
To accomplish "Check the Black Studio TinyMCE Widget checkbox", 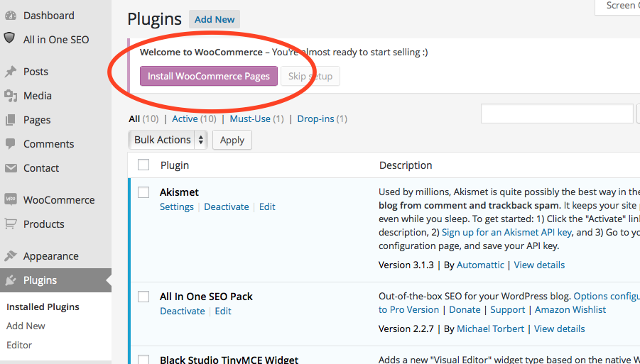I will click(x=143, y=360).
